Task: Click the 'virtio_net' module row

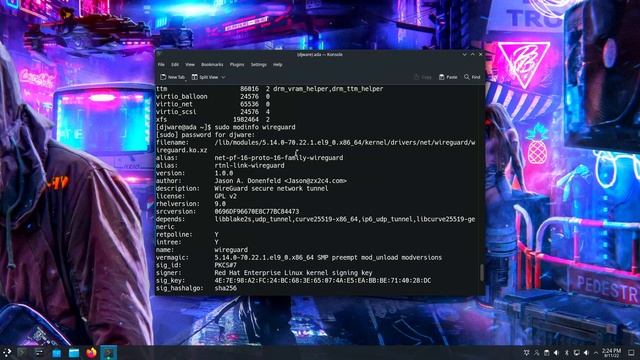Action: (x=213, y=104)
